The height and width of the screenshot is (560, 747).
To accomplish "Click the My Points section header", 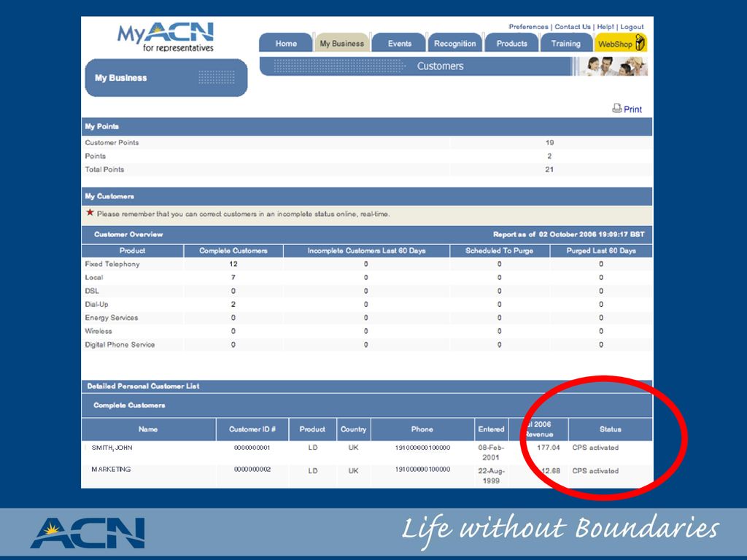I will coord(367,126).
